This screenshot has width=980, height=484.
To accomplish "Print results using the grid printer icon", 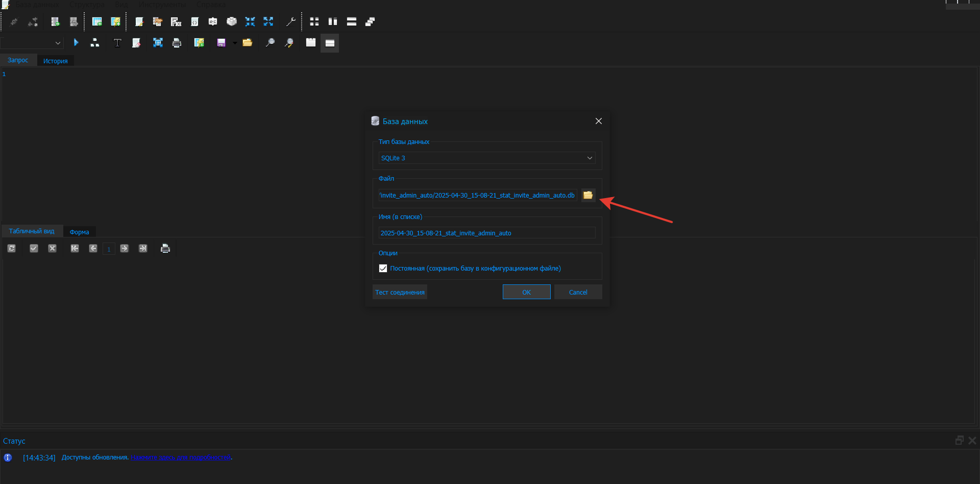I will [165, 249].
